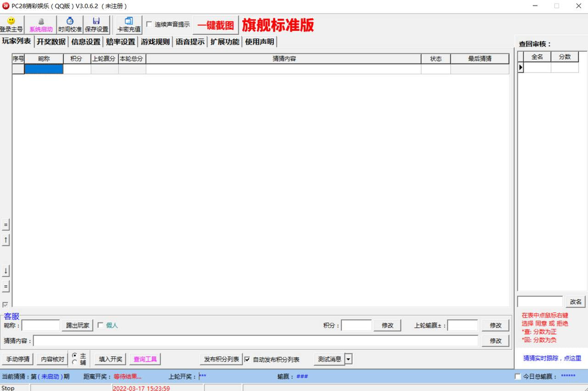The width and height of the screenshot is (588, 391).
Task: Expand the 测试消息 dropdown arrow
Action: point(348,359)
